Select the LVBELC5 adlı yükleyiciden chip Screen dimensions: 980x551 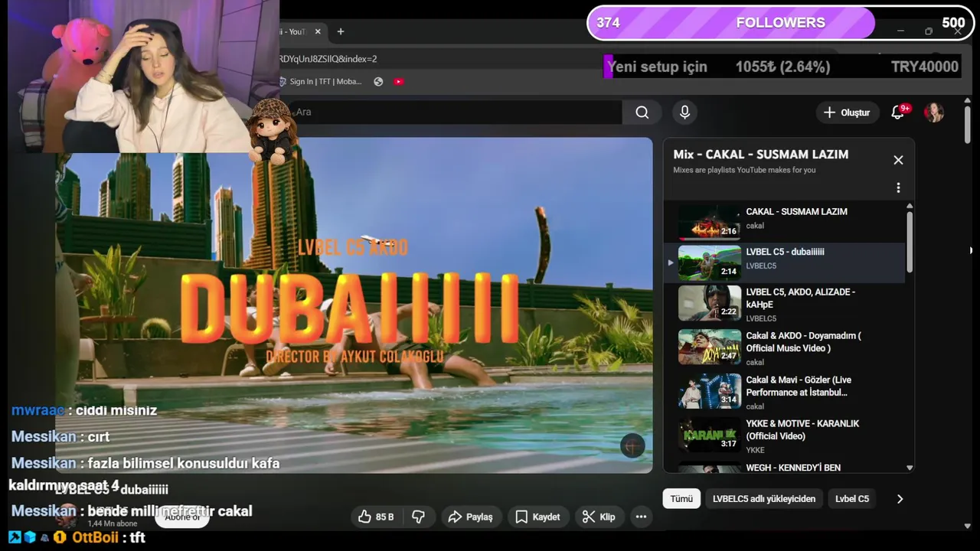764,498
